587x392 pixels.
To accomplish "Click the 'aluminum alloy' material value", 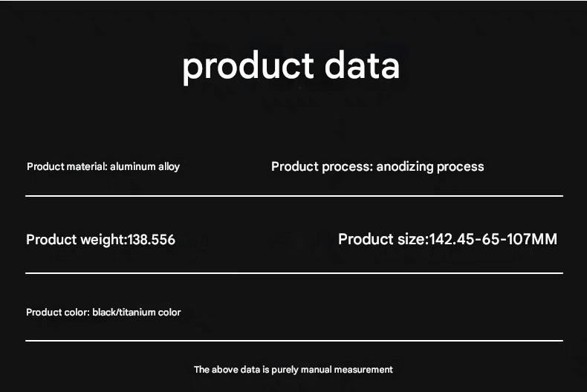I will 145,167.
